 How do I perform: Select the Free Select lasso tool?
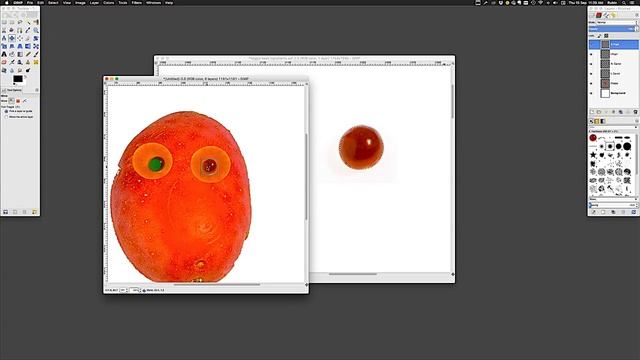point(20,22)
